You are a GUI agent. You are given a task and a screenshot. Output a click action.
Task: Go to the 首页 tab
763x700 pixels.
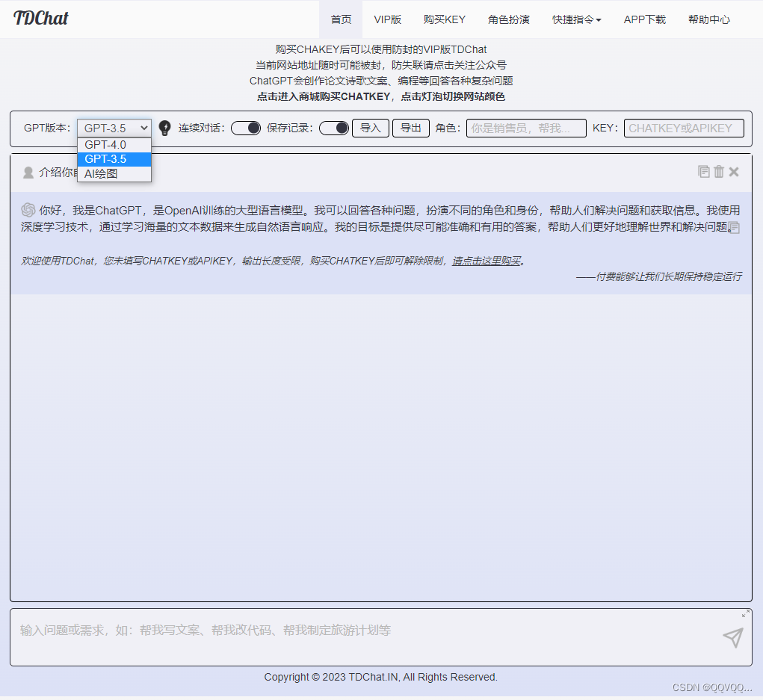(x=341, y=19)
